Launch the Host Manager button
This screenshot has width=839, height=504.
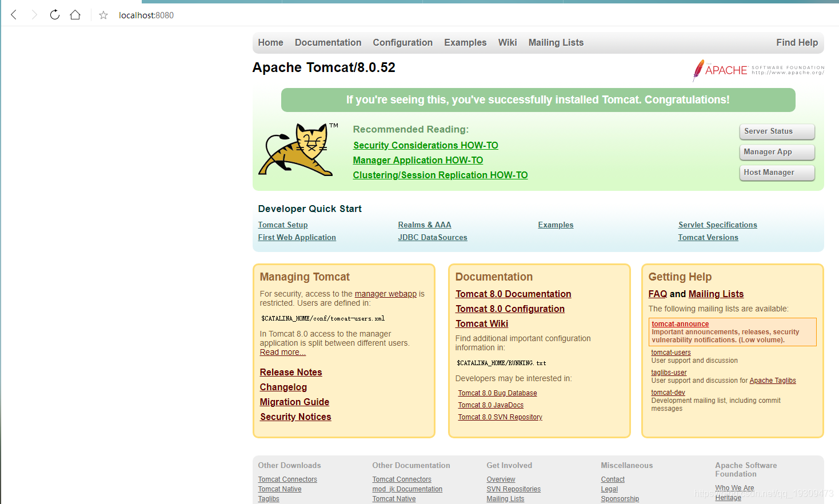click(x=777, y=173)
